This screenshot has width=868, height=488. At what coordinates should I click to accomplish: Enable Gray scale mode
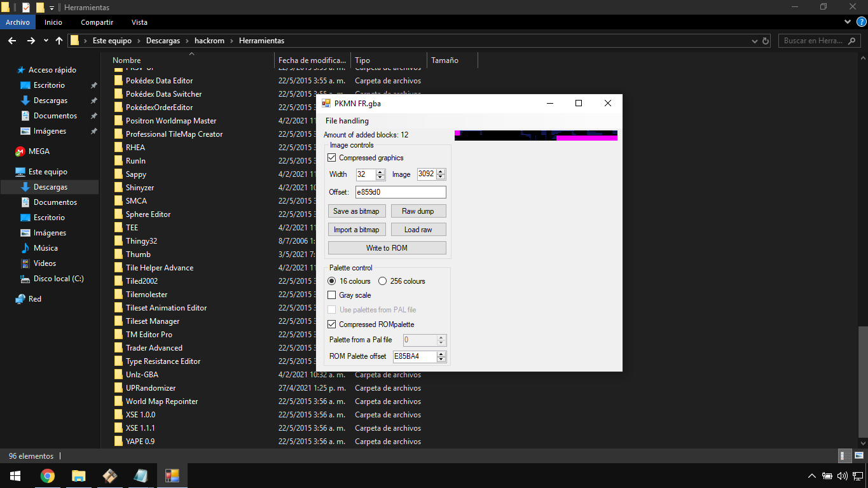331,295
